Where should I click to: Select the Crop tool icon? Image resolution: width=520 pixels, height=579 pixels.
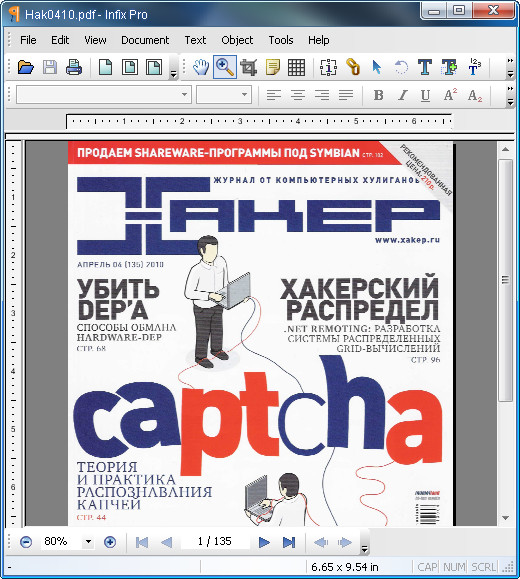pos(249,68)
